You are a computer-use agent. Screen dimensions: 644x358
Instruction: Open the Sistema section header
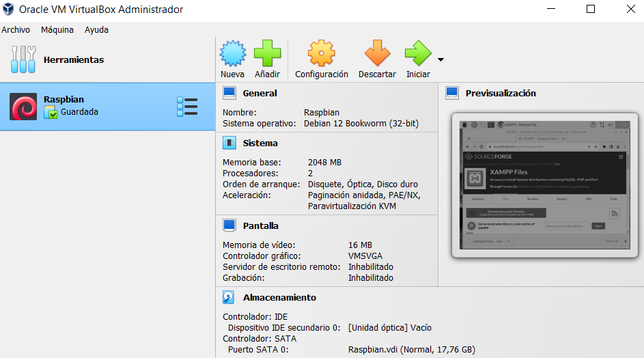260,143
